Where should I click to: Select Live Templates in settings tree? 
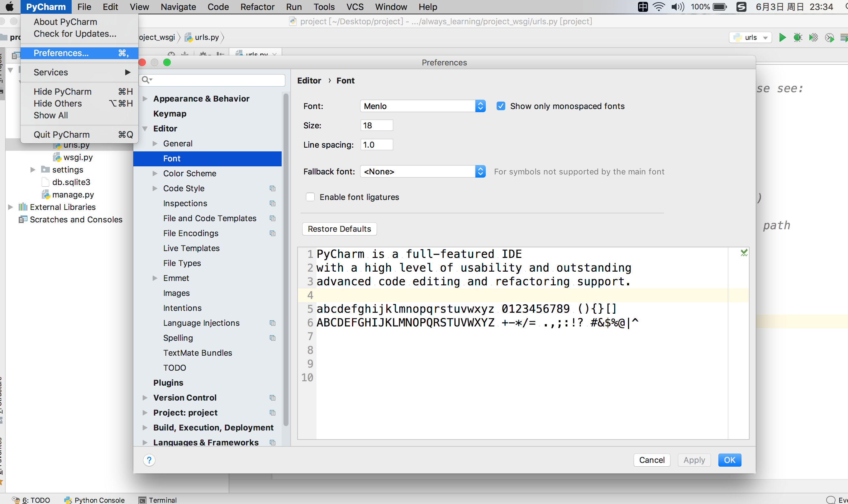tap(191, 248)
